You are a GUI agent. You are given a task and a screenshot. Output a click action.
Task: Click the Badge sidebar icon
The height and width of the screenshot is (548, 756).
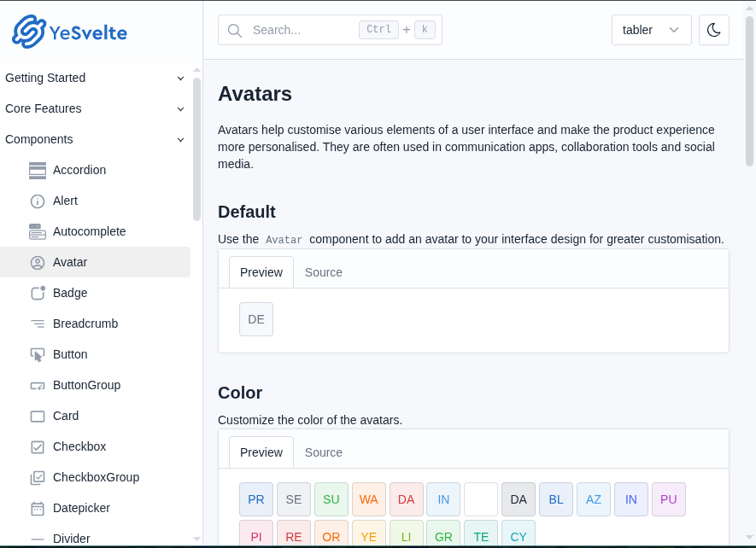pyautogui.click(x=38, y=293)
